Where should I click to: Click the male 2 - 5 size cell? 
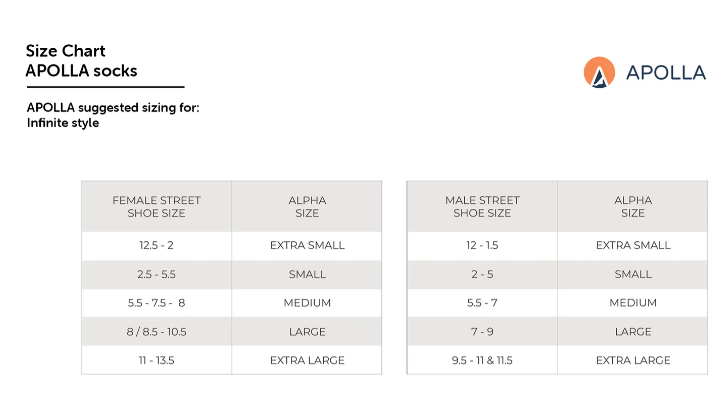[x=482, y=274]
